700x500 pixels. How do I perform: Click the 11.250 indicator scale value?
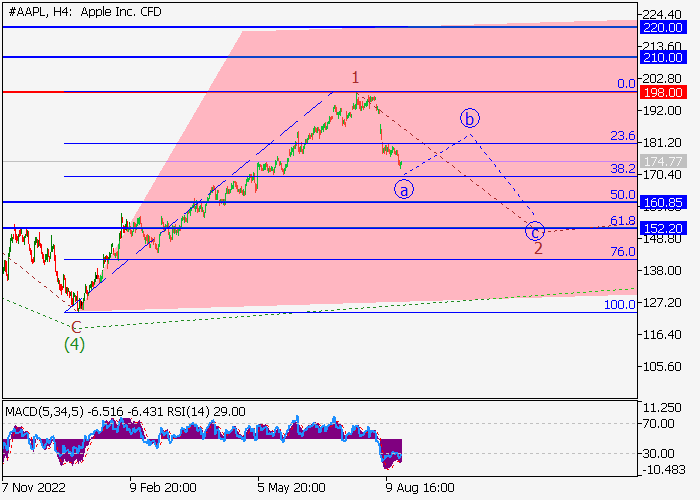tap(662, 408)
